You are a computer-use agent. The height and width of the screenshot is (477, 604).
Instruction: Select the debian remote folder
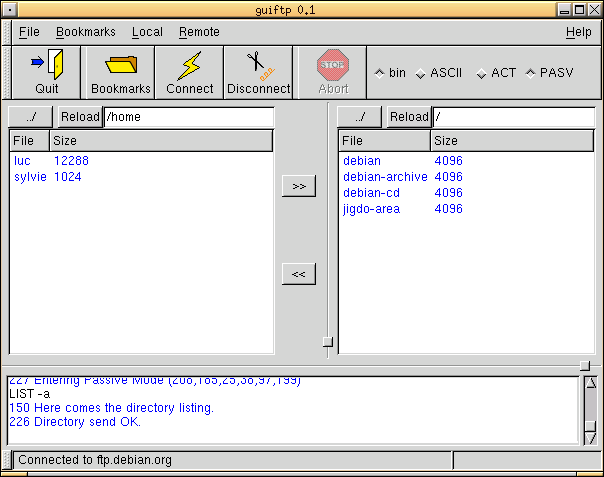(x=362, y=161)
